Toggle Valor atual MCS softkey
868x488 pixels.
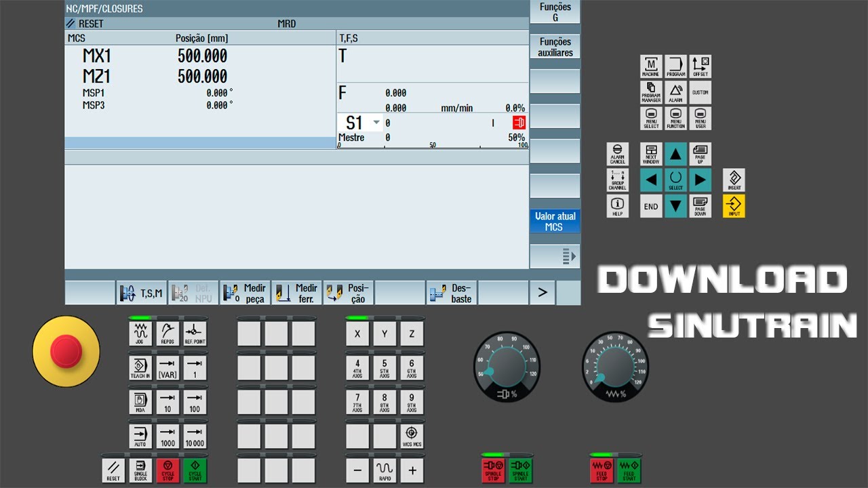[x=555, y=222]
